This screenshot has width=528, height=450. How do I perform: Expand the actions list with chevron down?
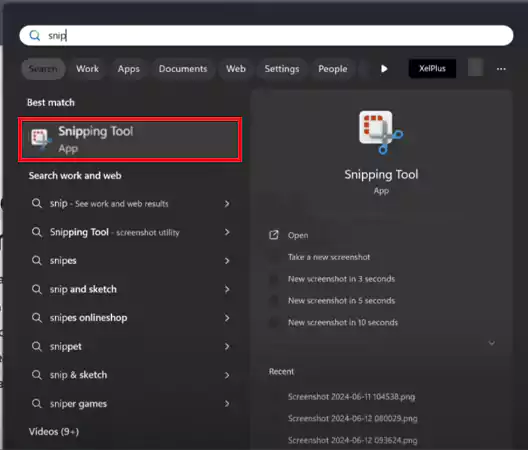pyautogui.click(x=492, y=343)
